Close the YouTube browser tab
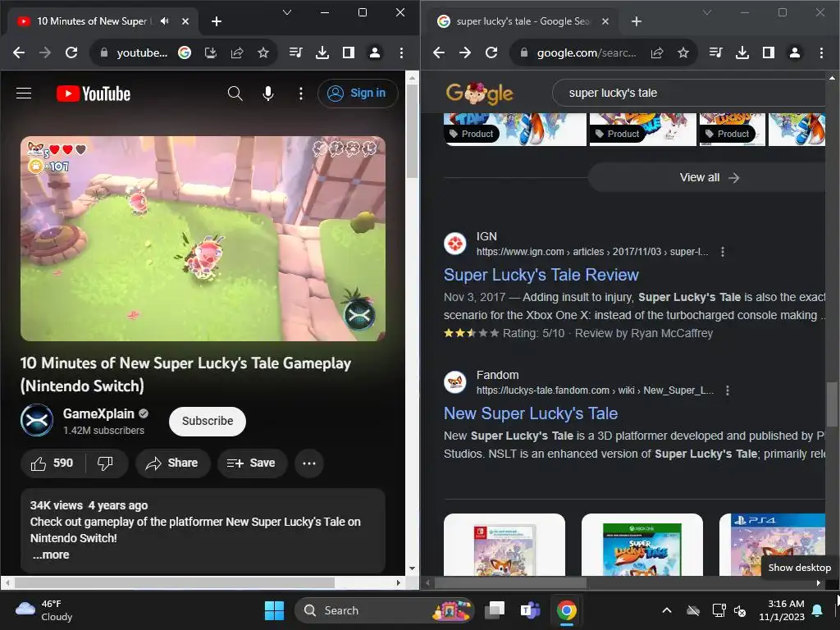Screen dimensions: 840x630 [185, 21]
